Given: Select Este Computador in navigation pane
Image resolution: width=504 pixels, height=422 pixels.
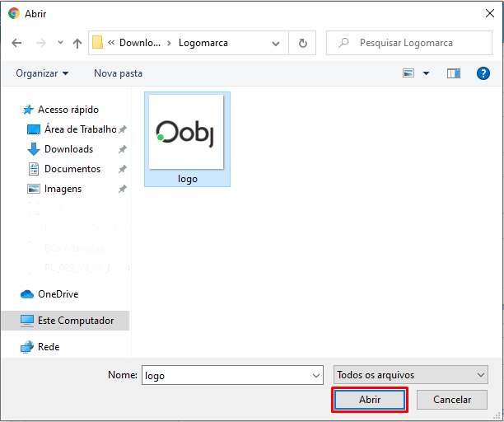Looking at the screenshot, I should coord(65,321).
